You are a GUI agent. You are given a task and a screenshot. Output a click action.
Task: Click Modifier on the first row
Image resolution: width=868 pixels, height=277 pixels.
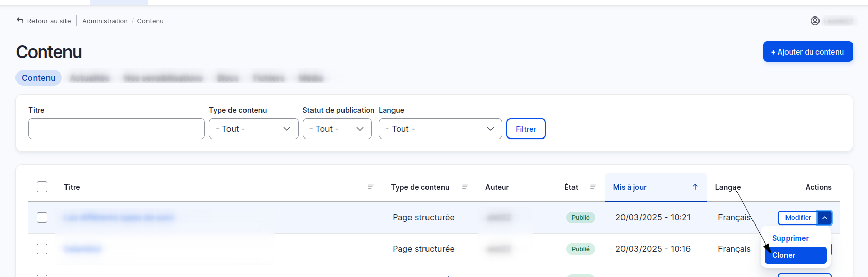point(798,218)
